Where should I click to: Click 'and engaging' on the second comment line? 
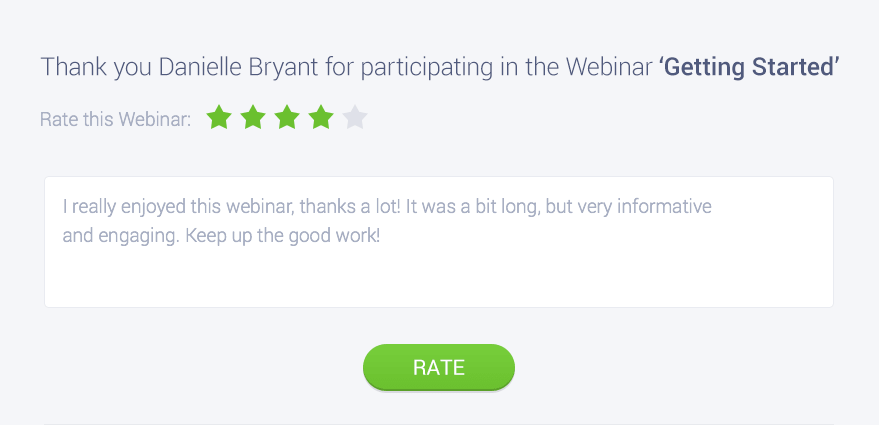pyautogui.click(x=109, y=238)
